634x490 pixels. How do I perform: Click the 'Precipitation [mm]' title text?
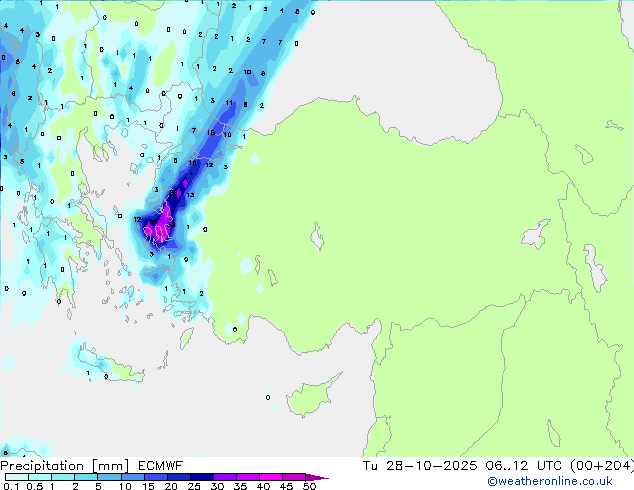65,466
